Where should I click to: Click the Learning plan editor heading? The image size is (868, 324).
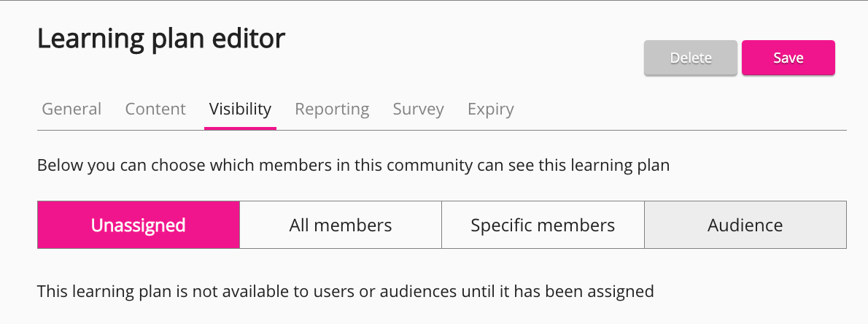tap(161, 39)
